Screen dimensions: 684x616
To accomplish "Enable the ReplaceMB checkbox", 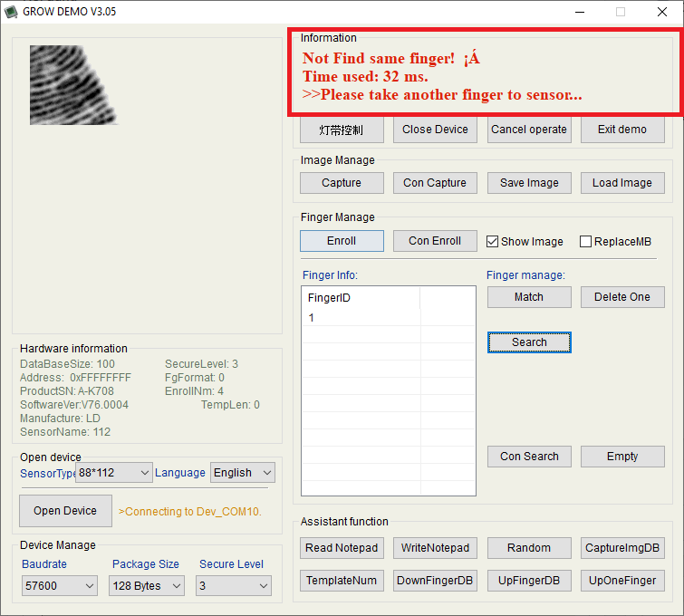I will click(585, 242).
